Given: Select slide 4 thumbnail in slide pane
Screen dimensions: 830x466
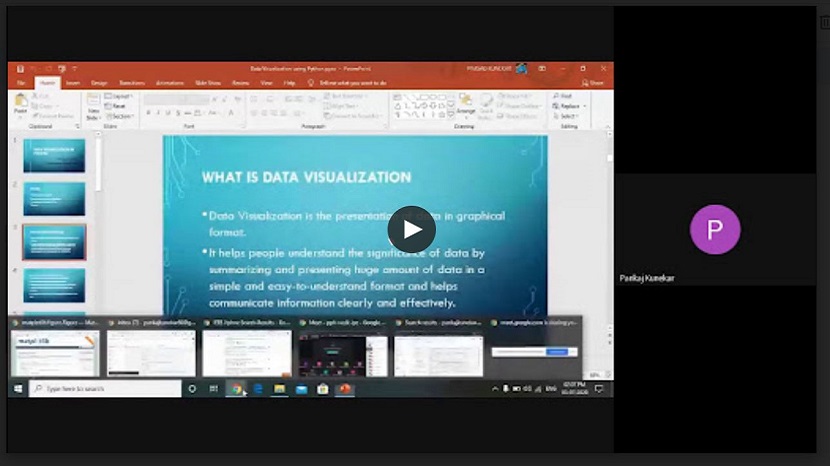Looking at the screenshot, I should (54, 285).
